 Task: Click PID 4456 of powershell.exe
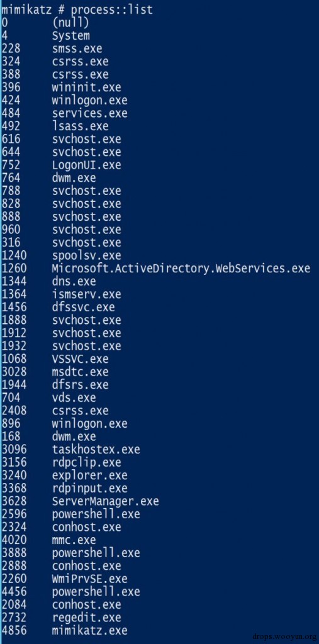pos(14,591)
